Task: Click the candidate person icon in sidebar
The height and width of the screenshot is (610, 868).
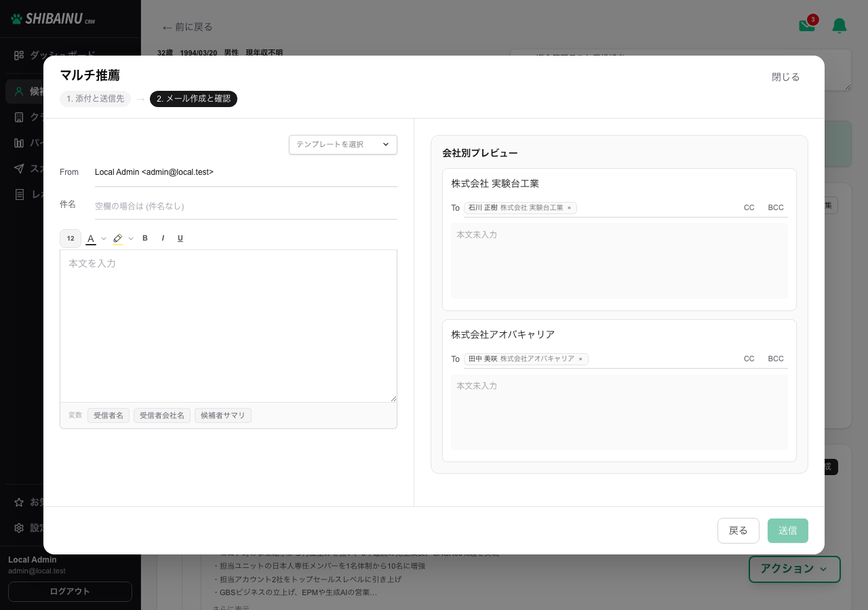Action: tap(19, 91)
